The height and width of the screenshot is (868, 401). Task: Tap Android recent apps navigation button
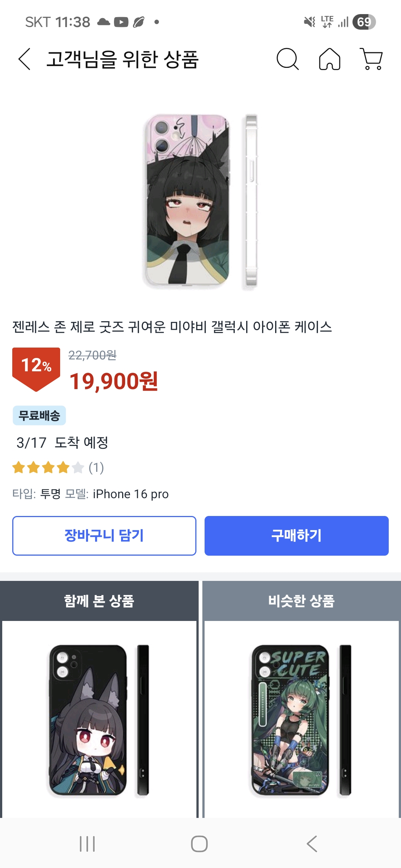pyautogui.click(x=87, y=844)
